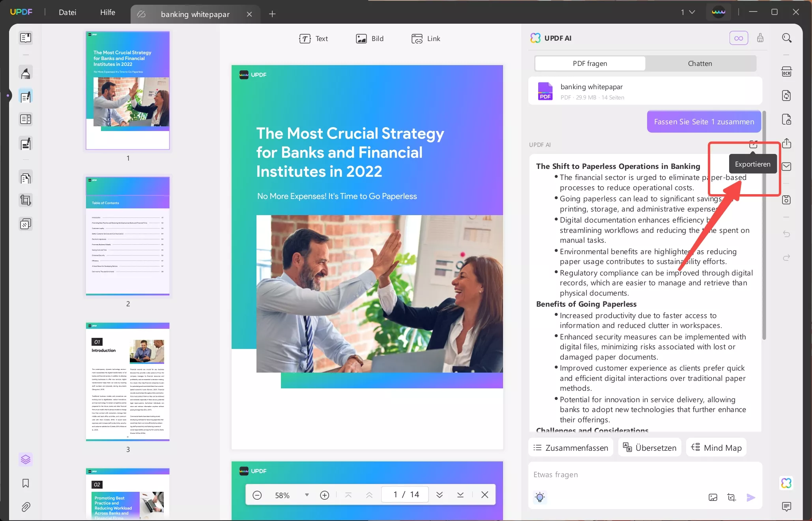Open the search magnifier icon
The image size is (812, 521).
786,38
